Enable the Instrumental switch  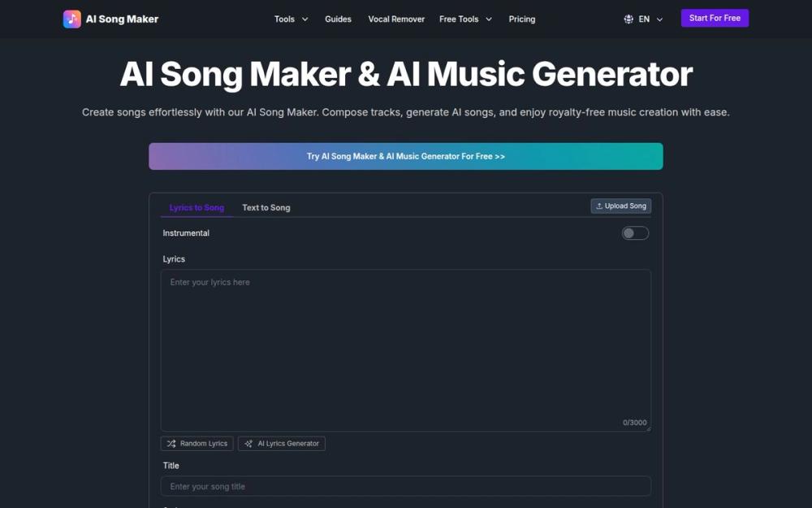[635, 232]
